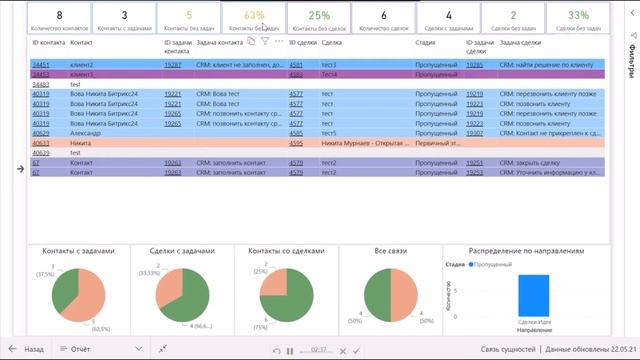Image resolution: width=640 pixels, height=360 pixels.
Task: Pause the recording playback
Action: click(290, 351)
